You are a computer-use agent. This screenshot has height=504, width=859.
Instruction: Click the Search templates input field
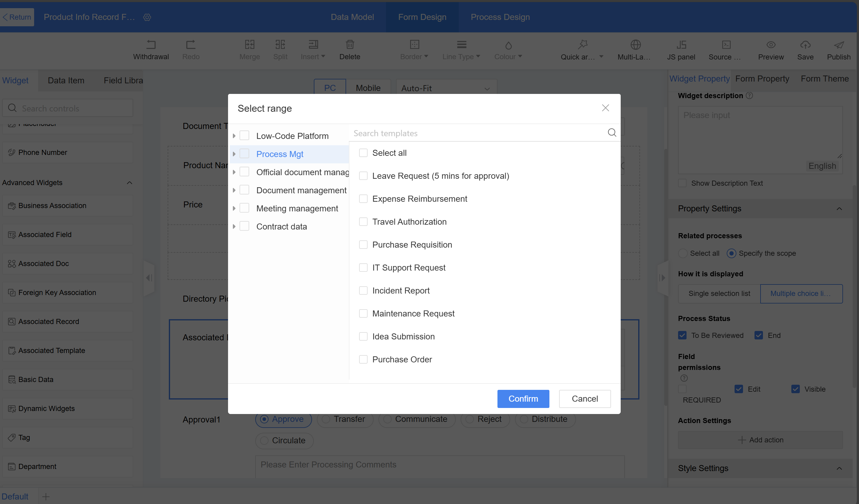(477, 133)
